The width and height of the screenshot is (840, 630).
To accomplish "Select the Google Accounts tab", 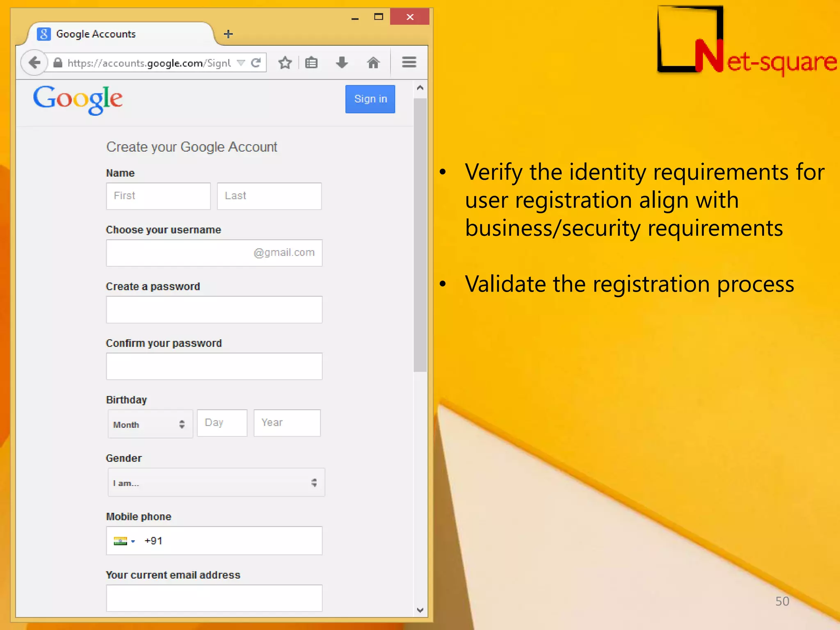I will click(121, 34).
